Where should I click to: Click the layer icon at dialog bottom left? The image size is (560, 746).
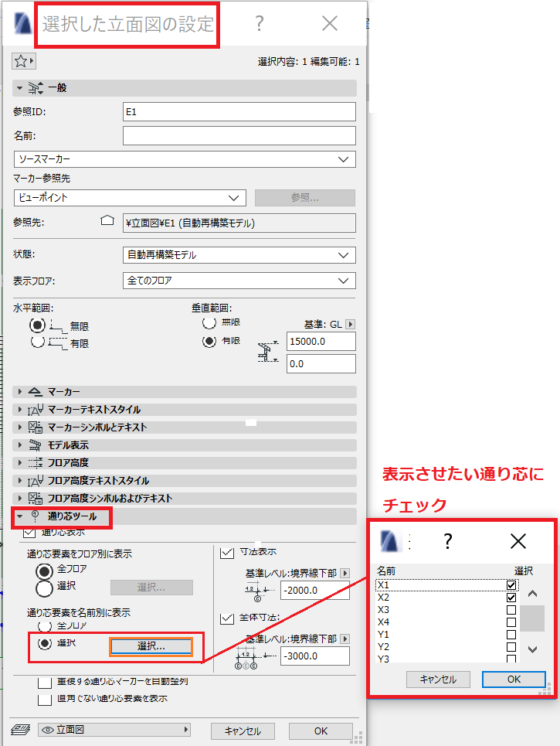click(20, 730)
